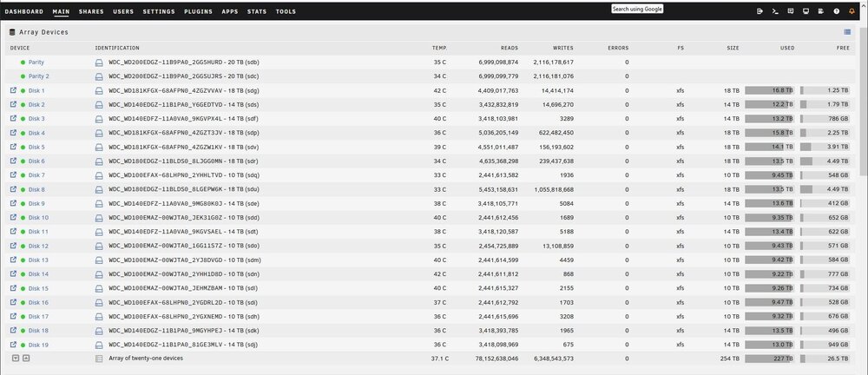Image resolution: width=868 pixels, height=375 pixels.
Task: Toggle spin status dot for Disk 17
Action: coord(23,316)
